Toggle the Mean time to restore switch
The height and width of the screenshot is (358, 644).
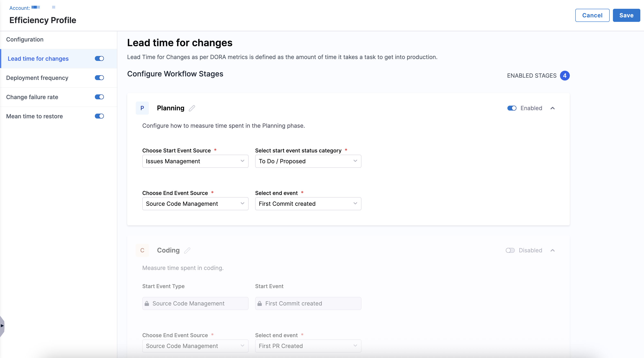coord(99,116)
